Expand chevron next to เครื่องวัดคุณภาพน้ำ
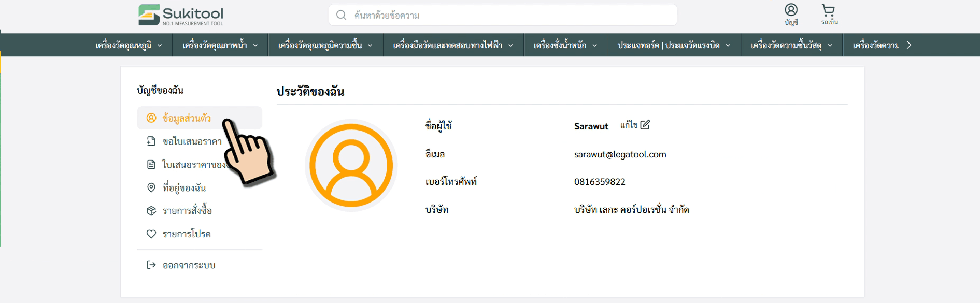The height and width of the screenshot is (303, 980). pos(255,46)
